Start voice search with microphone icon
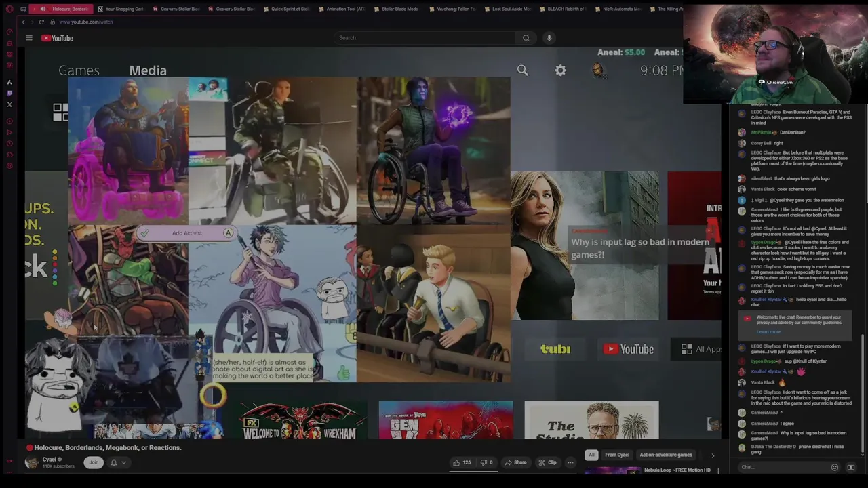Image resolution: width=868 pixels, height=488 pixels. click(x=549, y=38)
